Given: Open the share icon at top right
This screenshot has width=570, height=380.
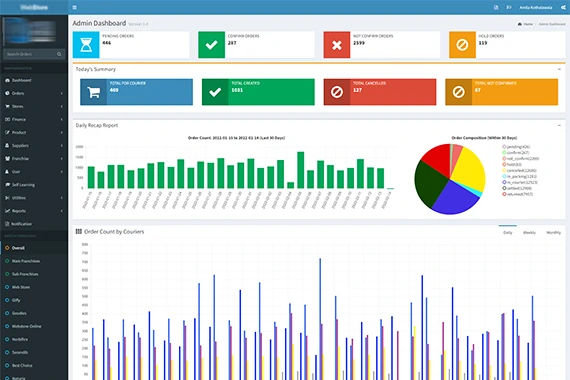Looking at the screenshot, I should click(563, 7).
